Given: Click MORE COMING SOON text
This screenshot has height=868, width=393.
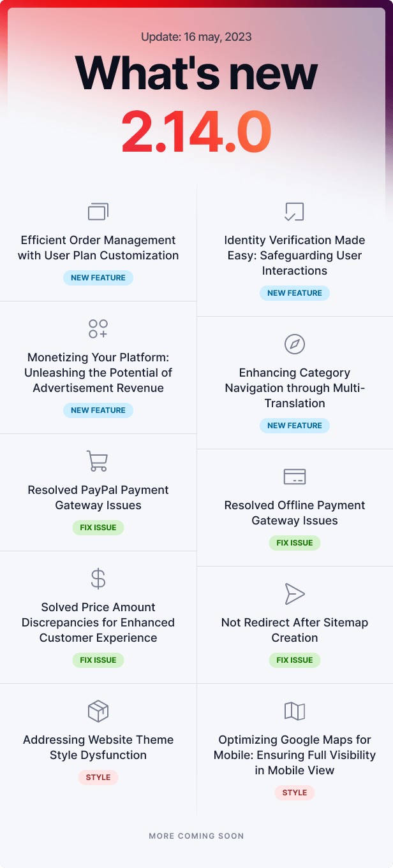Looking at the screenshot, I should point(196,835).
